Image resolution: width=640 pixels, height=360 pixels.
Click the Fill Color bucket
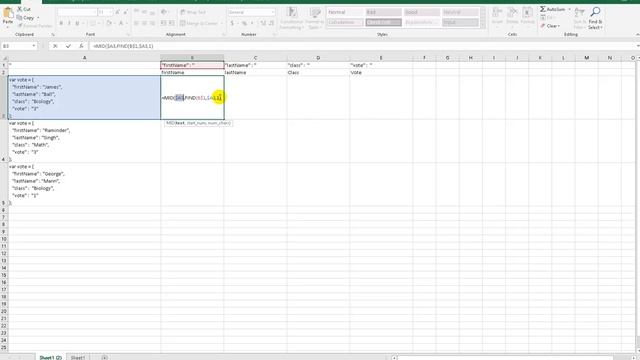click(109, 23)
